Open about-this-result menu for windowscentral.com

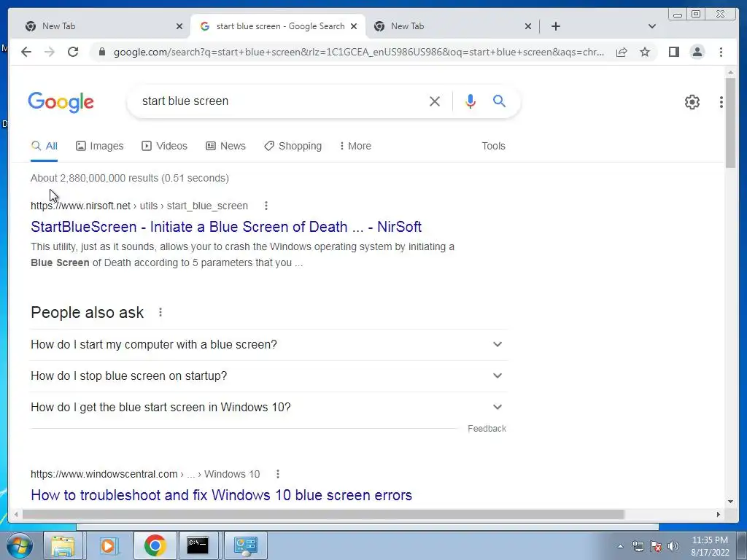(x=278, y=474)
